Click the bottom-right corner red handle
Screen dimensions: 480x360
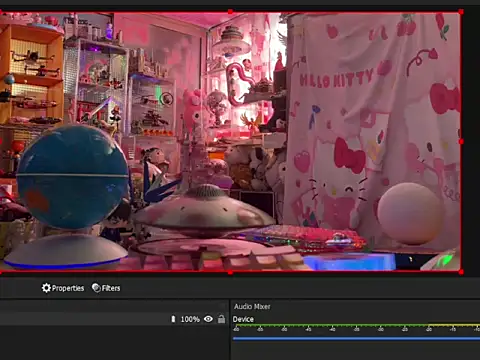coord(461,272)
